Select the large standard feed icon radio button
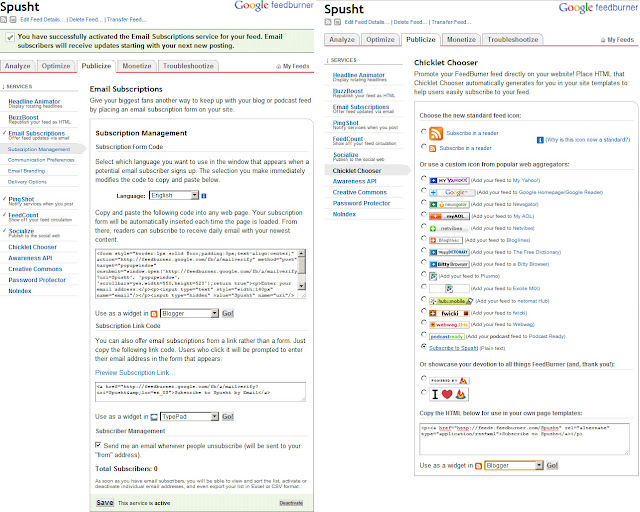640x512 pixels. point(424,131)
